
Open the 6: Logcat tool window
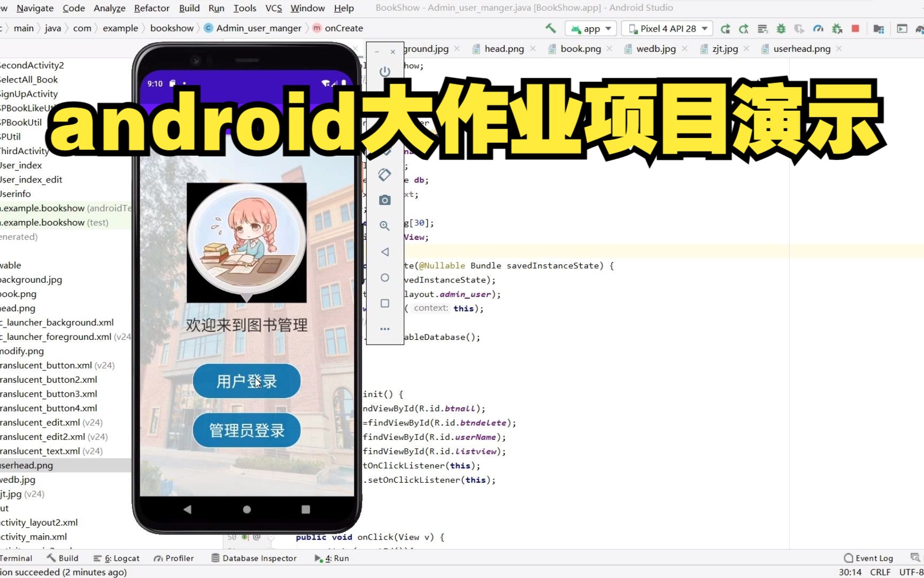pos(117,558)
